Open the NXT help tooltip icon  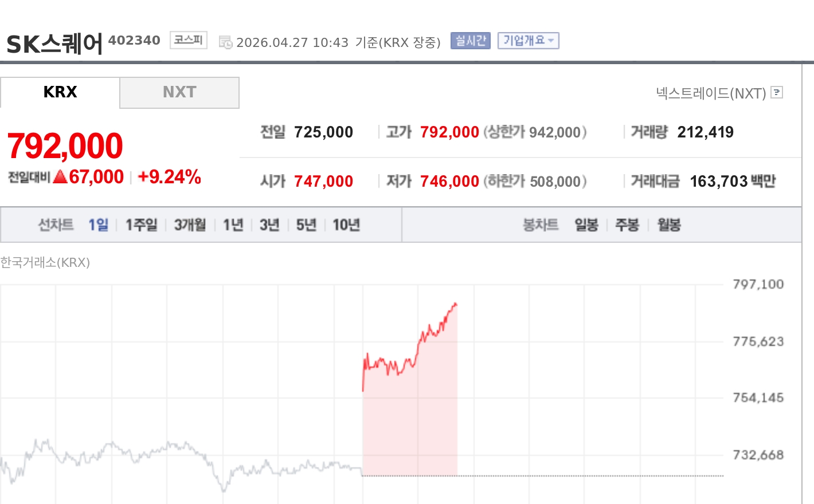pos(777,93)
